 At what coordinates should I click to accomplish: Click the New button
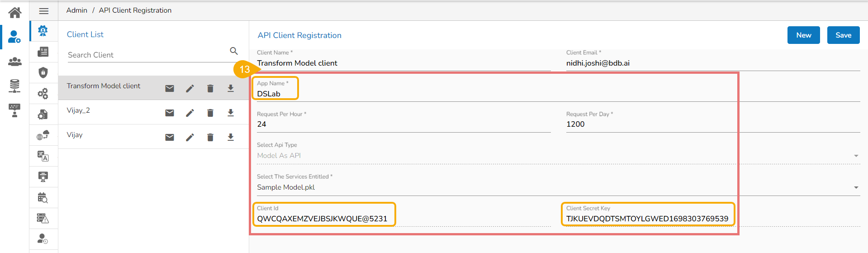(x=803, y=35)
